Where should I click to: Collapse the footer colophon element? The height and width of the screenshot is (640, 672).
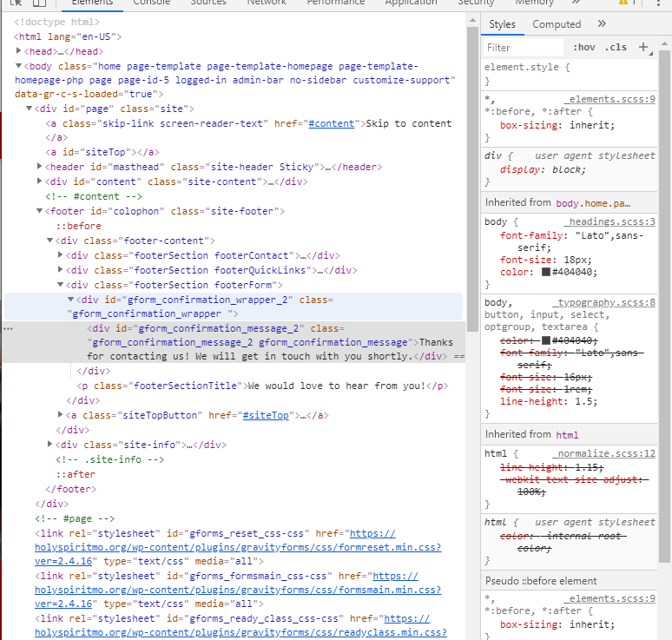coord(40,211)
